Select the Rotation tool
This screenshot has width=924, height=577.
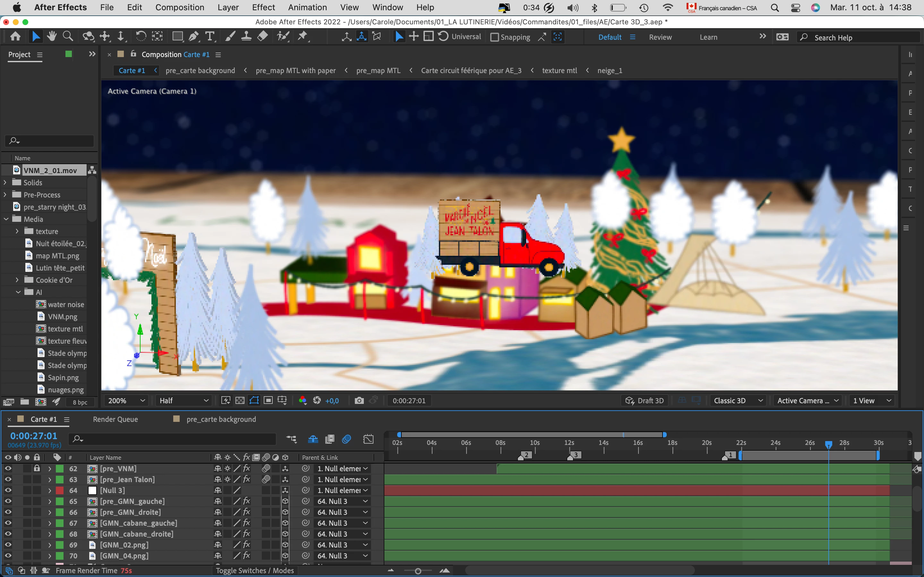click(141, 37)
